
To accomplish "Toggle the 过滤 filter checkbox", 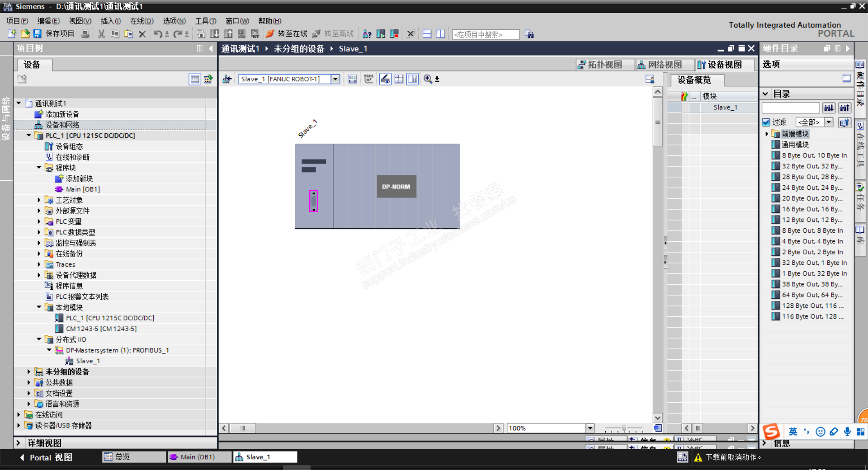I will coord(766,122).
